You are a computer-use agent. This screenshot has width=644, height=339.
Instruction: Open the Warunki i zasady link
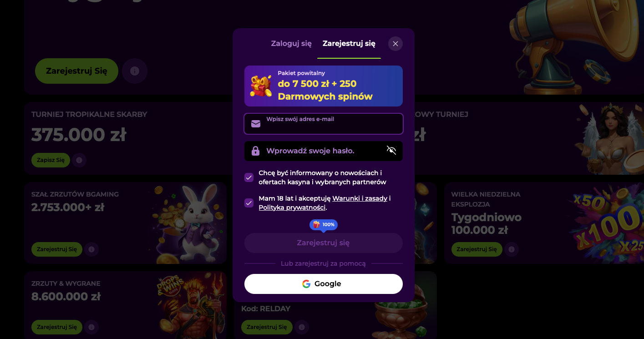point(360,198)
